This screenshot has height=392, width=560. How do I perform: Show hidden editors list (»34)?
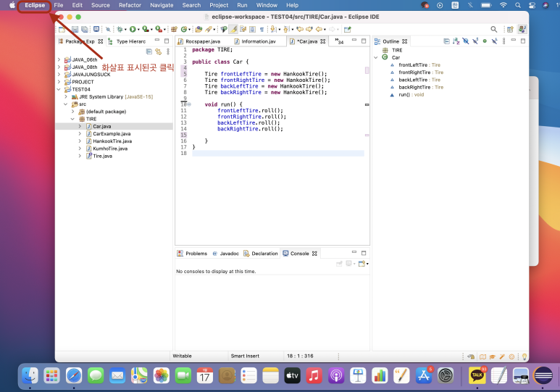tap(339, 41)
